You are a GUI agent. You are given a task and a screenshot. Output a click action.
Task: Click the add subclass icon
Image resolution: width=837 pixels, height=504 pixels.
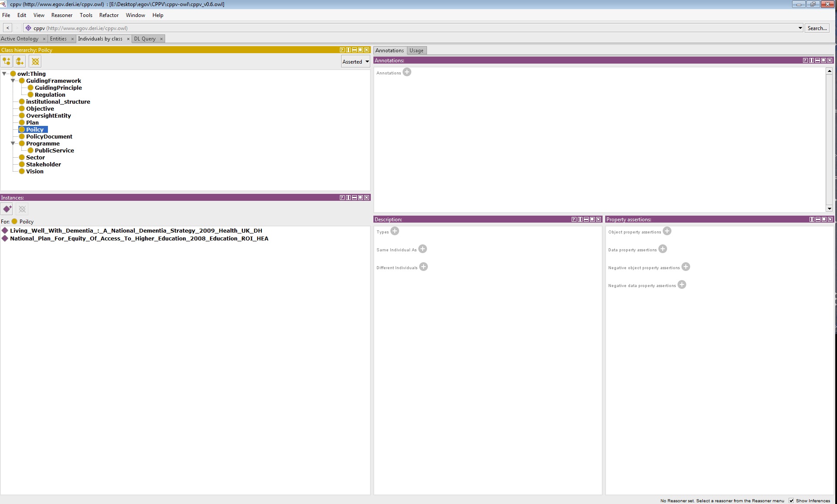pos(7,61)
